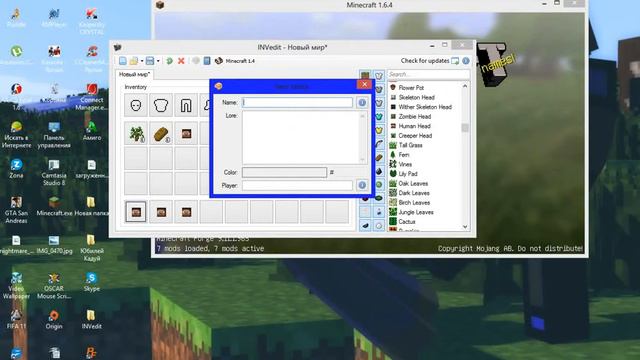The height and width of the screenshot is (360, 640).
Task: Open the Camtasia Studio 8 desktop icon
Action: 54,172
